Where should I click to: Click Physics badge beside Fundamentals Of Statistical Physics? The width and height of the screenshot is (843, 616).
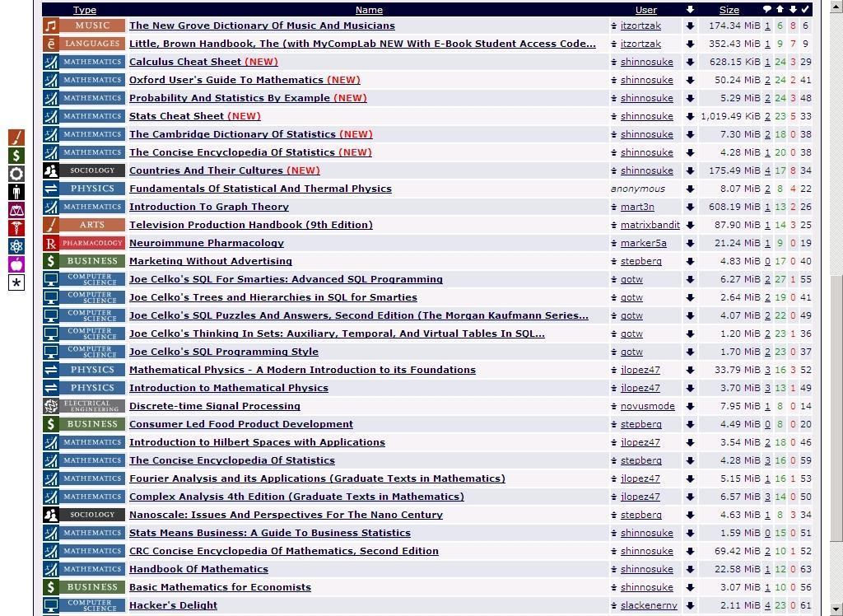(x=84, y=189)
